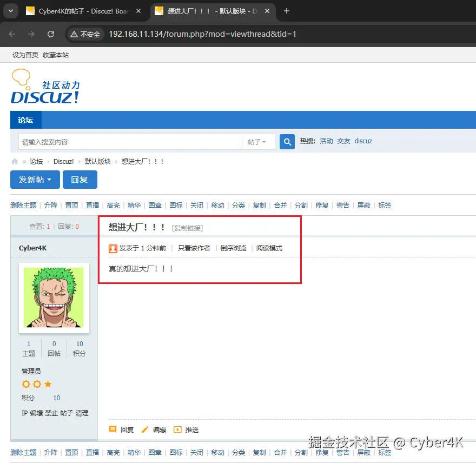Select 论坛 in the navigation bar
Viewport: 476px width, 463px height.
point(25,120)
